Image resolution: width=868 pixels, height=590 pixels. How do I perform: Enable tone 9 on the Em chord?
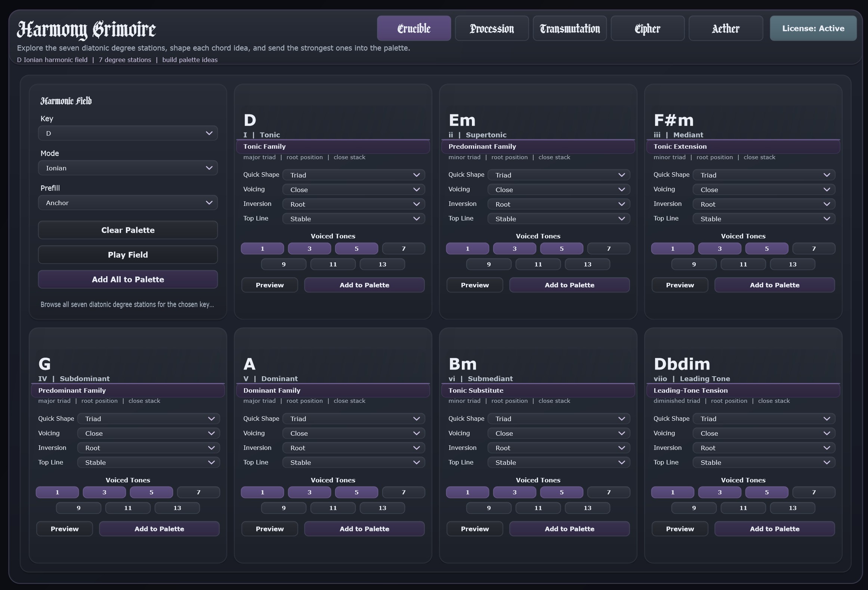(x=488, y=264)
